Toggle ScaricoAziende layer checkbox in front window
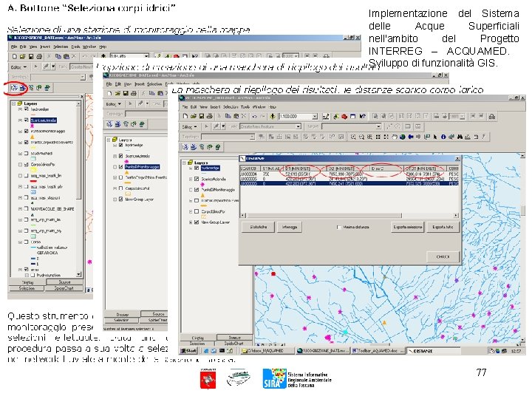The height and width of the screenshot is (399, 532). (x=197, y=179)
